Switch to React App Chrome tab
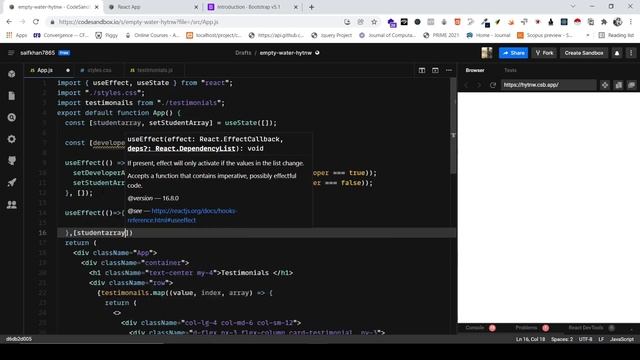This screenshot has width=640, height=360. 152,7
